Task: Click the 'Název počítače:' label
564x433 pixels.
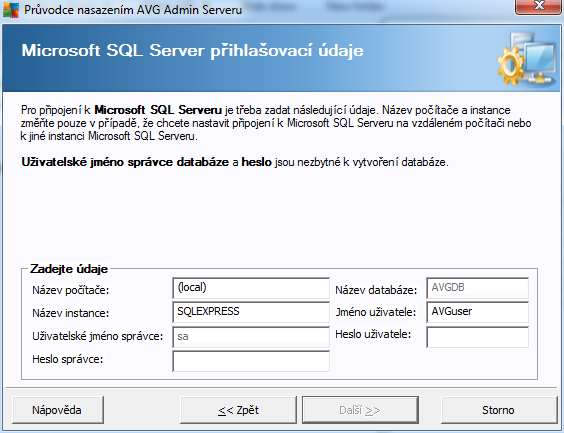Action: click(x=70, y=290)
